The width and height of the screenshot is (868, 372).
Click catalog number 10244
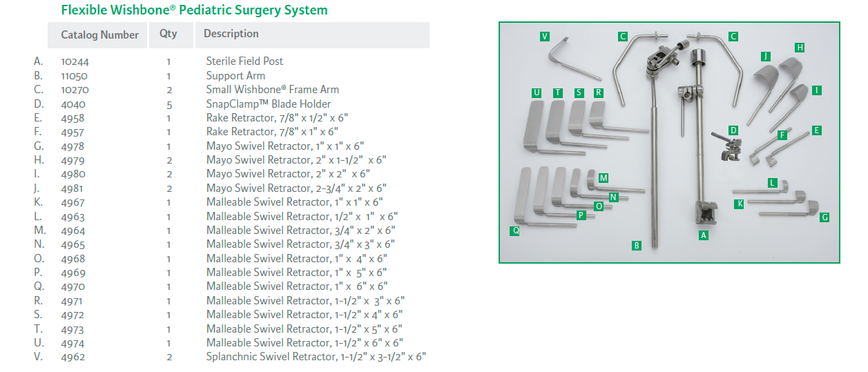click(75, 61)
